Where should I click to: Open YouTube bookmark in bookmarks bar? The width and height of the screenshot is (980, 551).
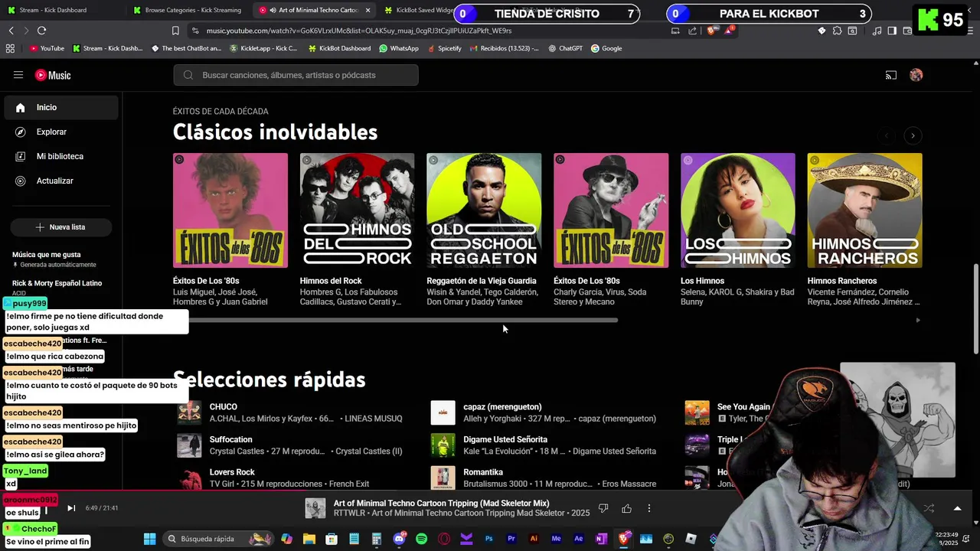tap(47, 48)
